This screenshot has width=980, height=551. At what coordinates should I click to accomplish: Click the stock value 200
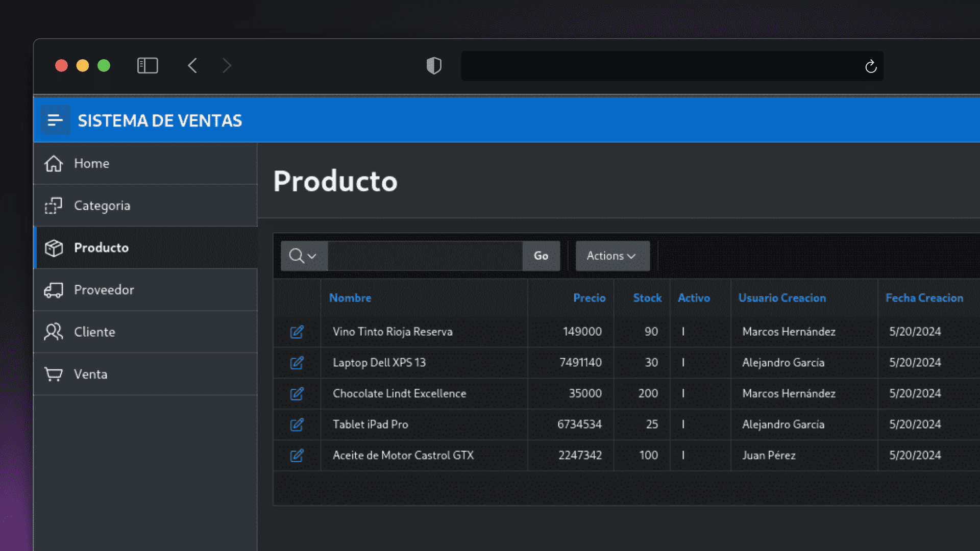pyautogui.click(x=648, y=393)
